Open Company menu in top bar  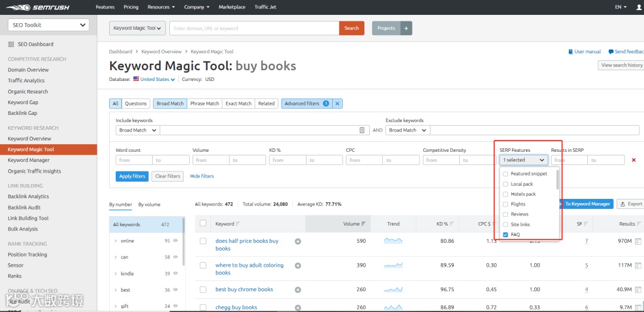click(197, 7)
